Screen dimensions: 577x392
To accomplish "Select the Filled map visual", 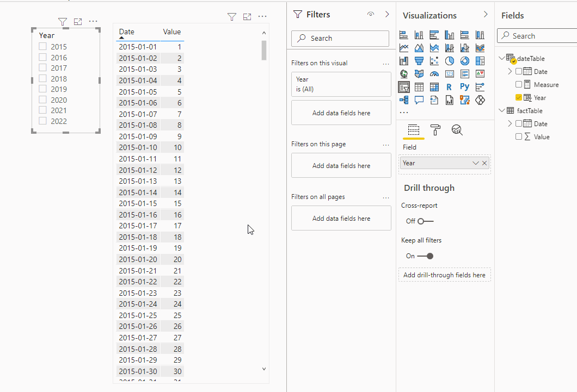I will pyautogui.click(x=419, y=74).
